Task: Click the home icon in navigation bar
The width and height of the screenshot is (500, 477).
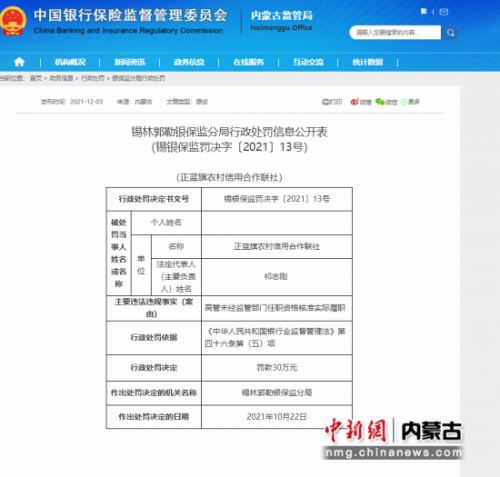Action: 19,62
